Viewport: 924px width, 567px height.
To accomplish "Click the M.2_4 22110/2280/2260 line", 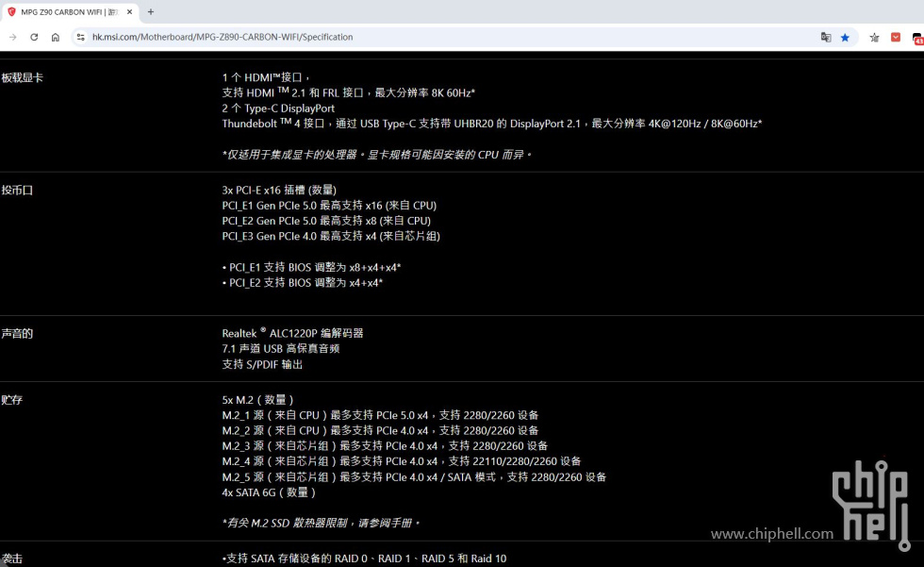I will [402, 461].
